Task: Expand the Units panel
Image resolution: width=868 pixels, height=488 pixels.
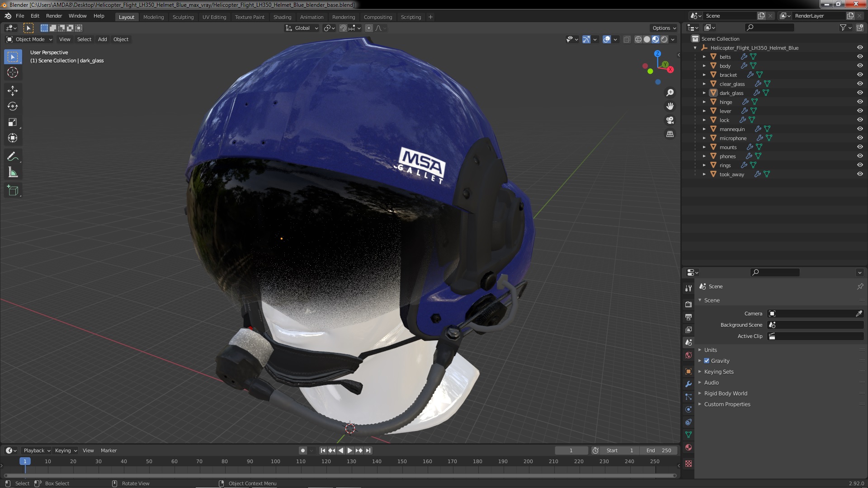Action: click(x=710, y=350)
